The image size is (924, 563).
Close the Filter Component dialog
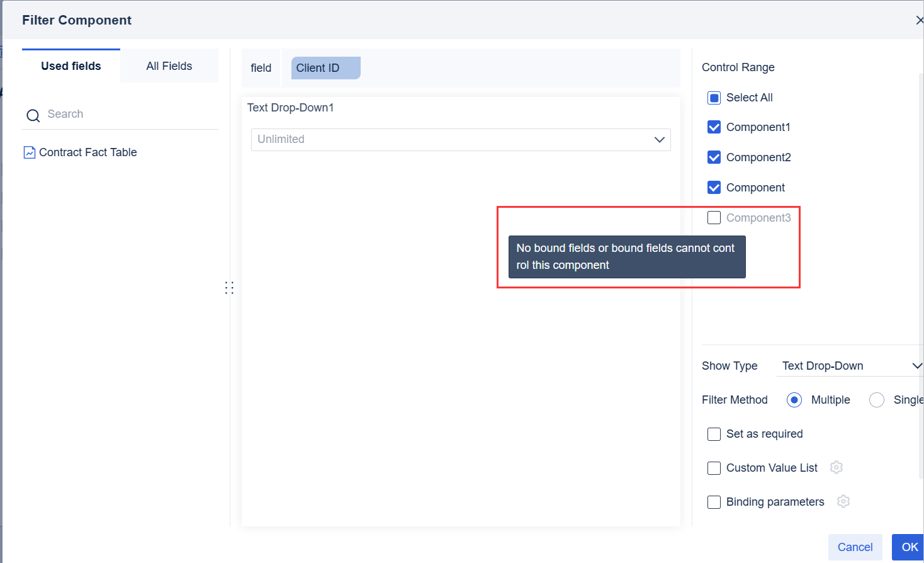(x=918, y=20)
